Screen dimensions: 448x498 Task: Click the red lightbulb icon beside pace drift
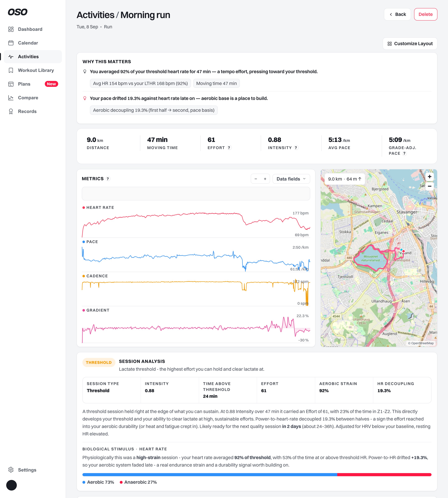85,98
